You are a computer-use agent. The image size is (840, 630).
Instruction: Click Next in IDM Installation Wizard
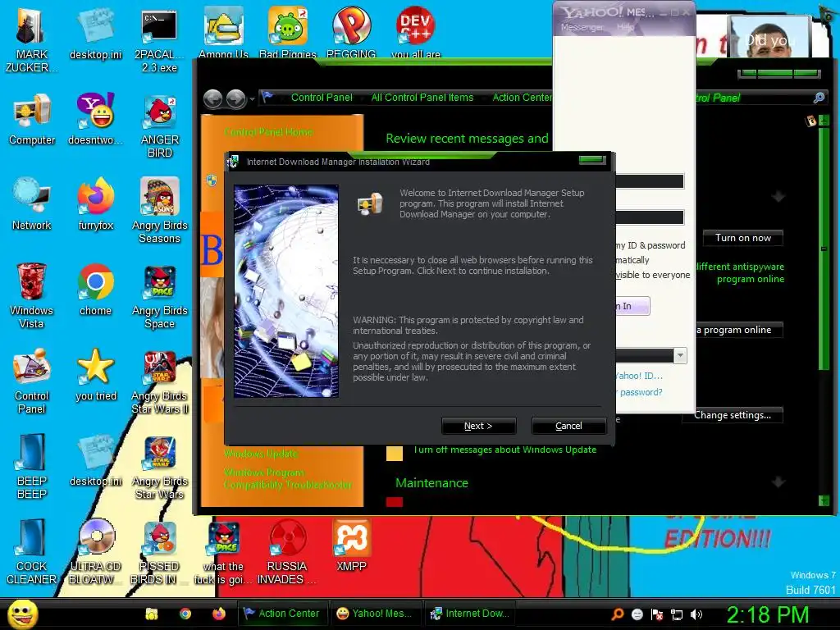coord(478,426)
